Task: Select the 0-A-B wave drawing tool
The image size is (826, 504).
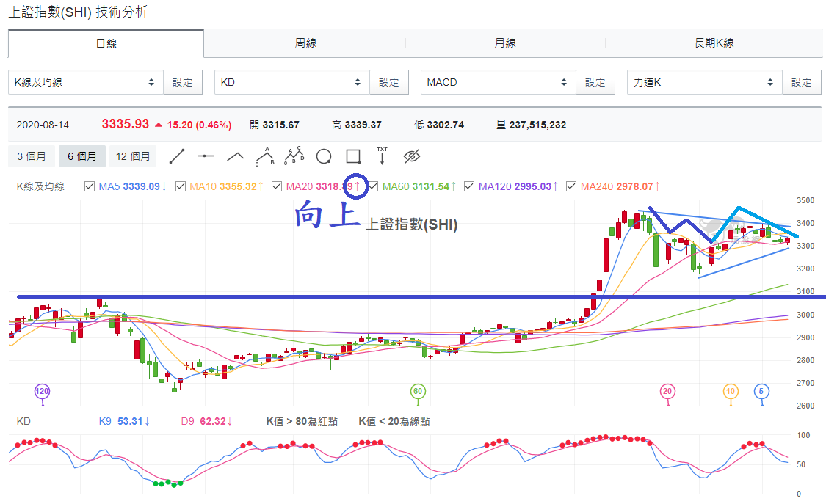Action: (265, 156)
